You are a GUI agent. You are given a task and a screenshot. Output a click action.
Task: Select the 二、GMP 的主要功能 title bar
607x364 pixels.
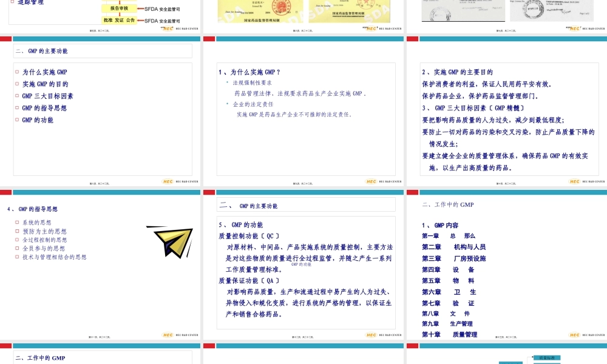103,51
